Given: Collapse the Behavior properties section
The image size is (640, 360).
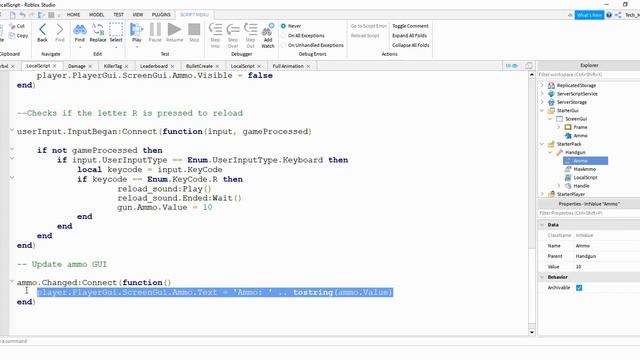Looking at the screenshot, I should 542,277.
